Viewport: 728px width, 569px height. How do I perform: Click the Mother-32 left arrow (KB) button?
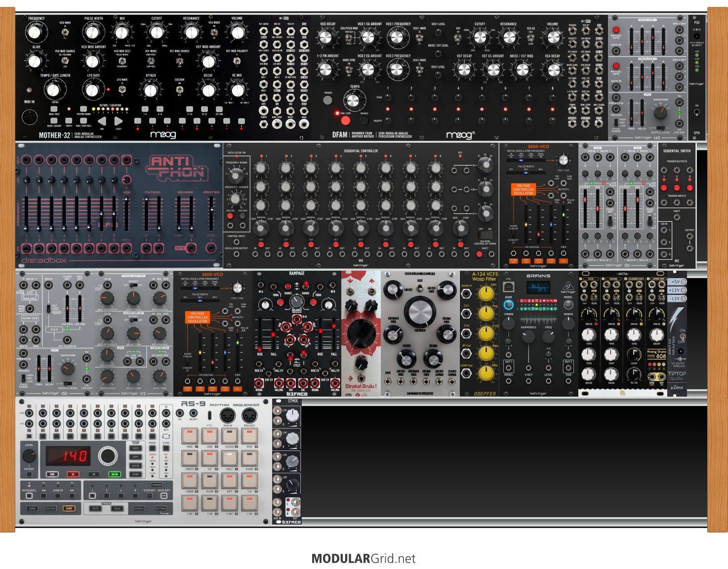(x=101, y=121)
